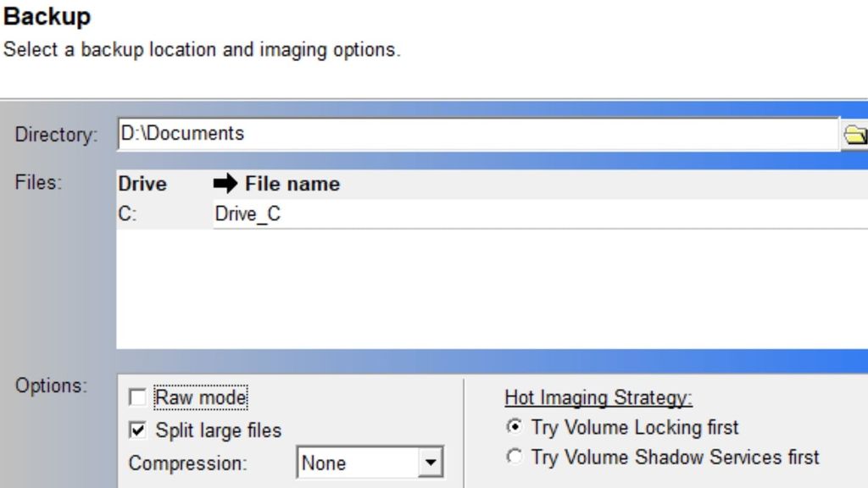Expand compression options showing None
Image resolution: width=868 pixels, height=488 pixels.
431,463
